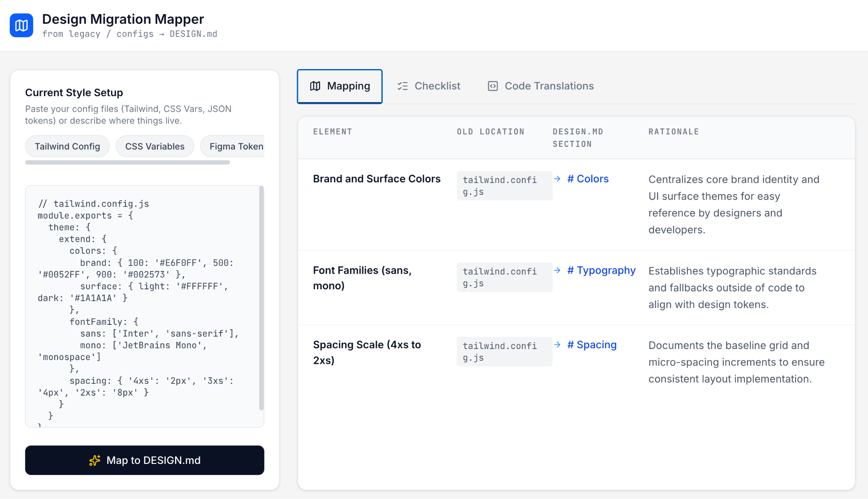The height and width of the screenshot is (499, 868).
Task: Click the 'Font Families (sans, mono)' element cell
Action: coord(362,278)
